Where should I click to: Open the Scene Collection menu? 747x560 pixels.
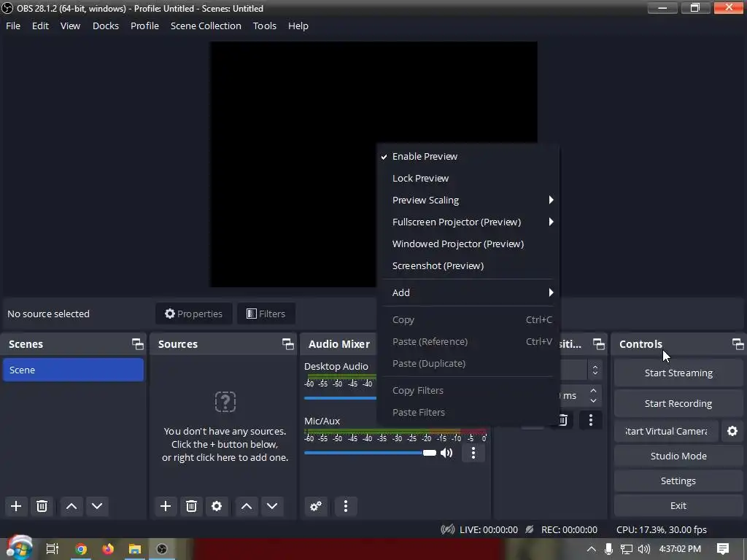coord(206,26)
